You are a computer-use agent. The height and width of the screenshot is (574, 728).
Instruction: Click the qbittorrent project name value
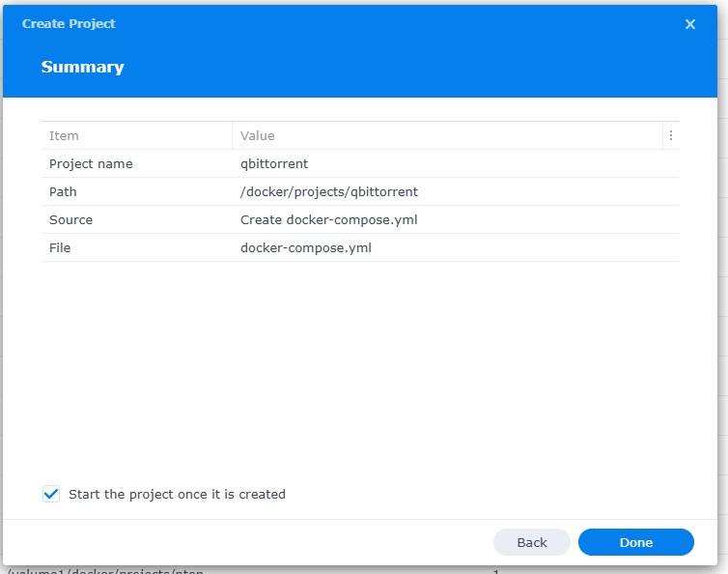pos(274,164)
